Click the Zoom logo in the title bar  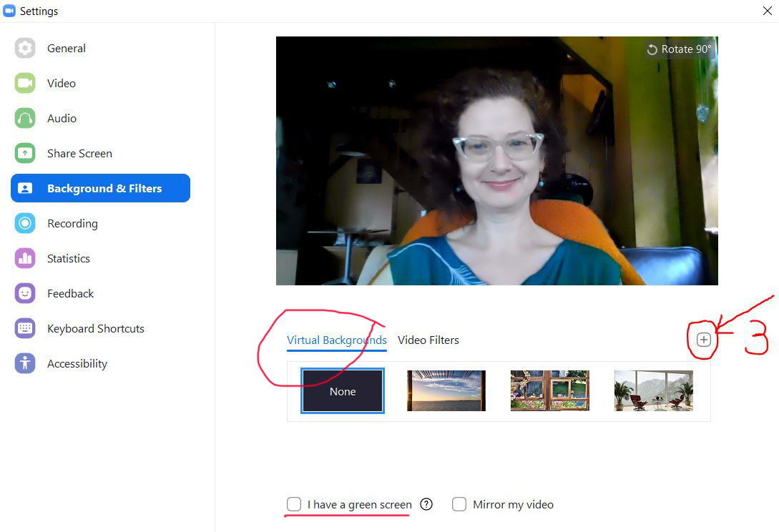pos(9,11)
